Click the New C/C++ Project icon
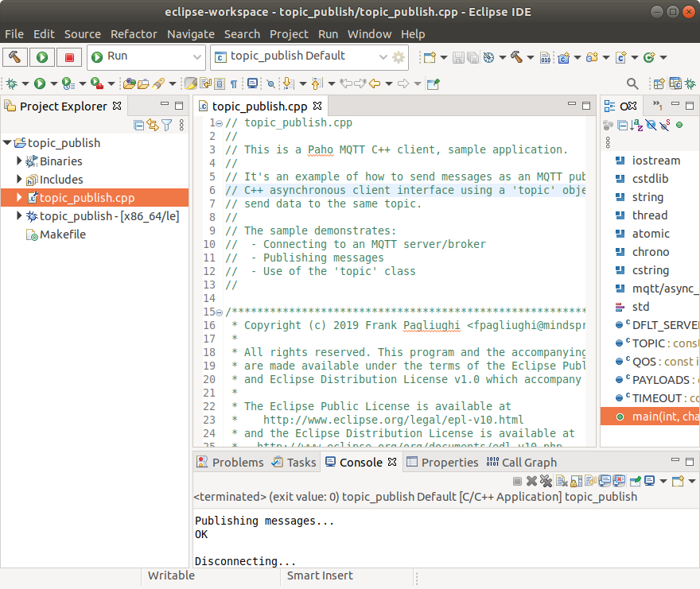The height and width of the screenshot is (589, 700). [563, 57]
